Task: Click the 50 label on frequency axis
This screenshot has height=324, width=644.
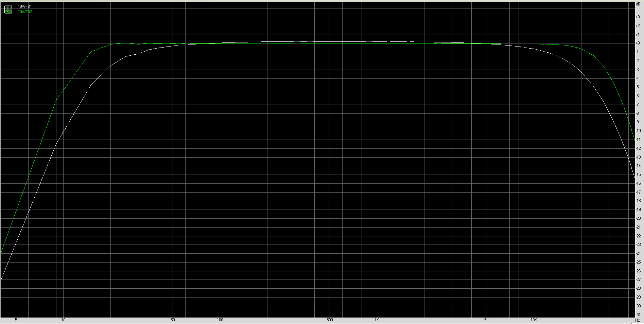Action: [173, 320]
